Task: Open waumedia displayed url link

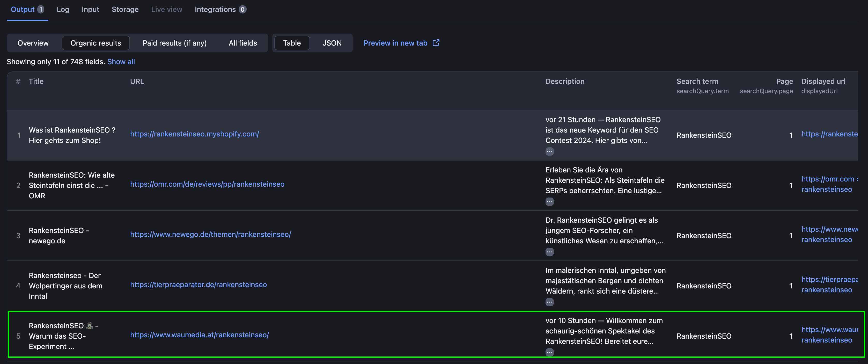Action: 829,335
